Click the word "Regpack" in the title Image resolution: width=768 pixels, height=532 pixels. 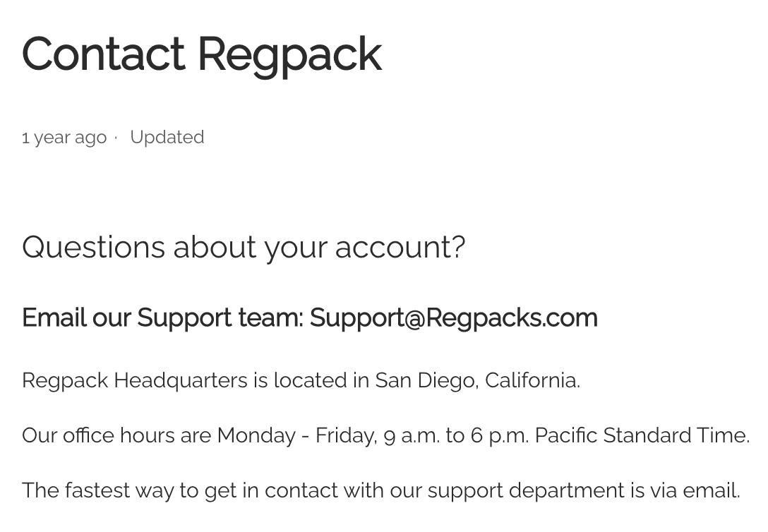(x=289, y=54)
